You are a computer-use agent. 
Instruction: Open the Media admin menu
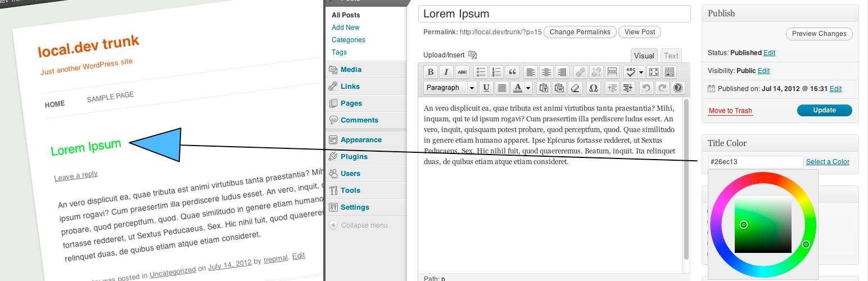(x=366, y=70)
